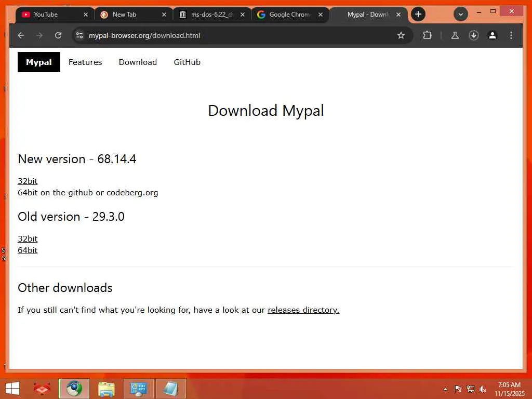View site information icon in address bar
Screen dimensions: 532x399
[x=79, y=35]
